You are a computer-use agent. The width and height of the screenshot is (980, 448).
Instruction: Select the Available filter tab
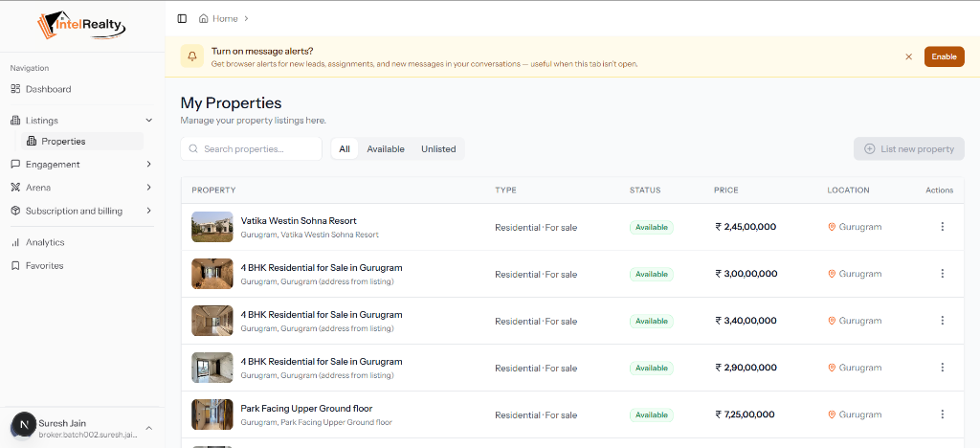coord(386,148)
